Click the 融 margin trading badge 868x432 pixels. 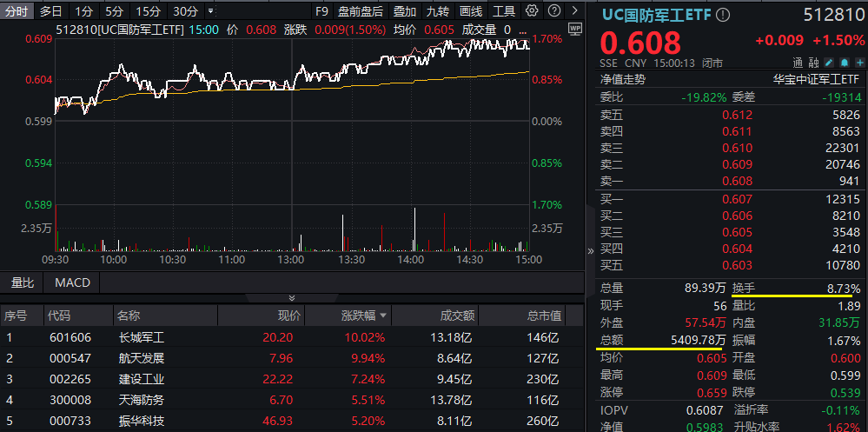813,63
